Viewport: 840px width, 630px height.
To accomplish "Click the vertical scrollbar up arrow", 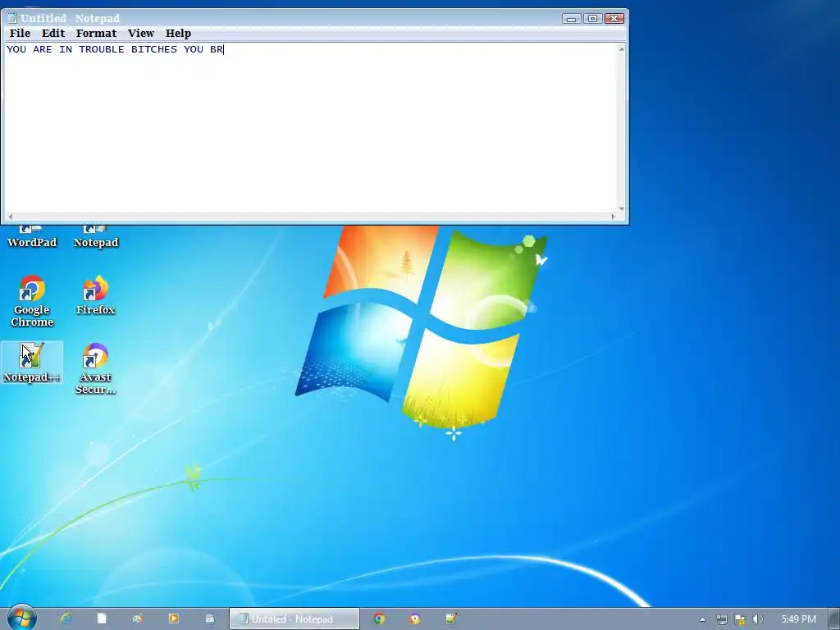I will pos(622,49).
